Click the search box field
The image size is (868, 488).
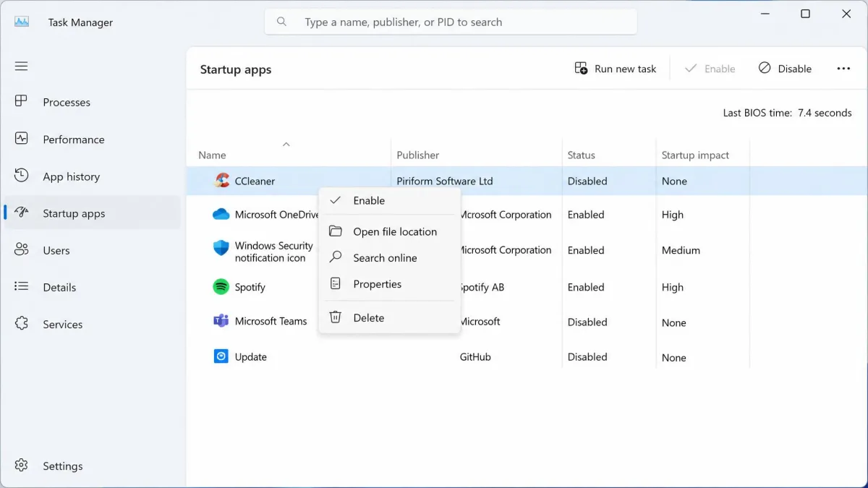pyautogui.click(x=451, y=22)
